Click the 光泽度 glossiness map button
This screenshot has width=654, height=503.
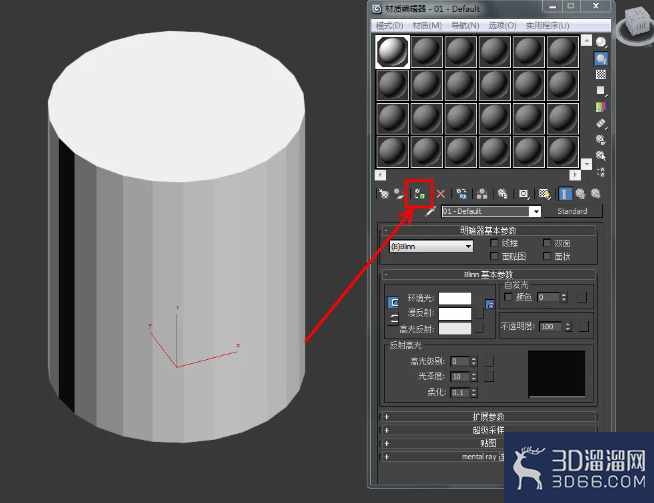pos(489,377)
